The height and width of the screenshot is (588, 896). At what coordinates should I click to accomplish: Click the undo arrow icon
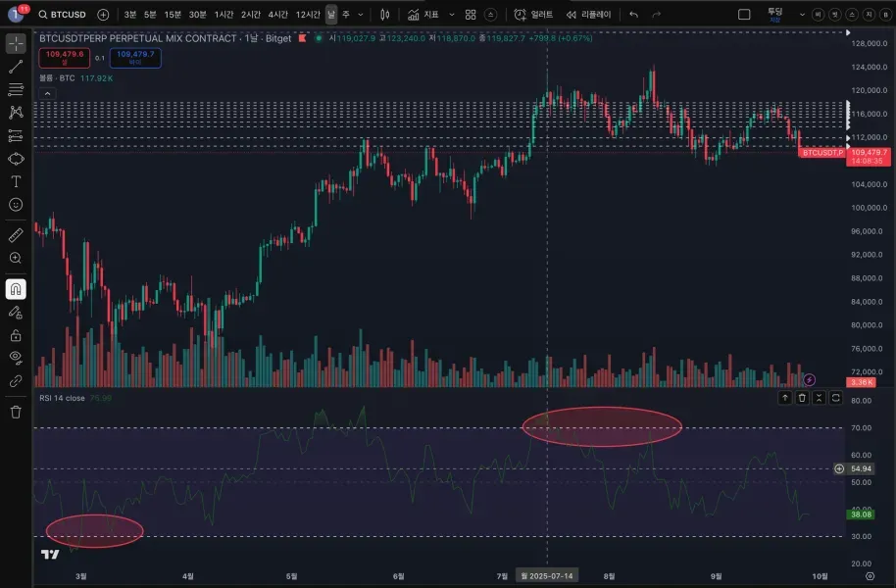click(x=633, y=14)
